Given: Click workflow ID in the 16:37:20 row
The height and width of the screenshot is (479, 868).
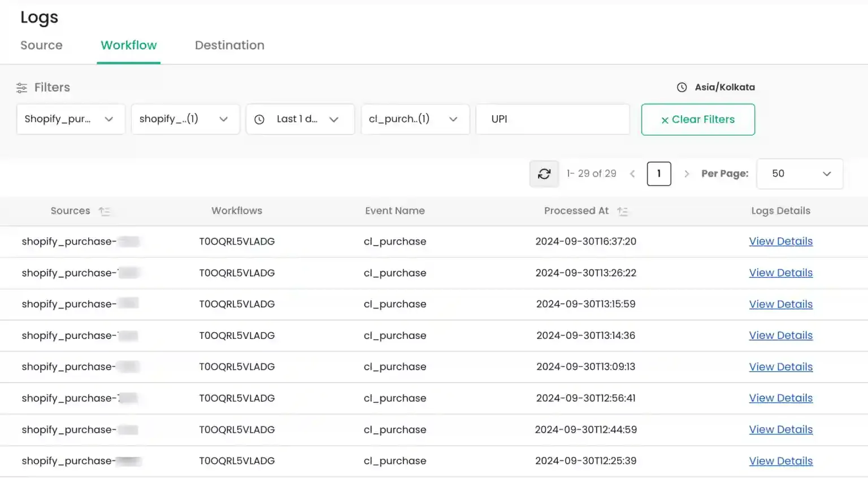Looking at the screenshot, I should (x=237, y=242).
